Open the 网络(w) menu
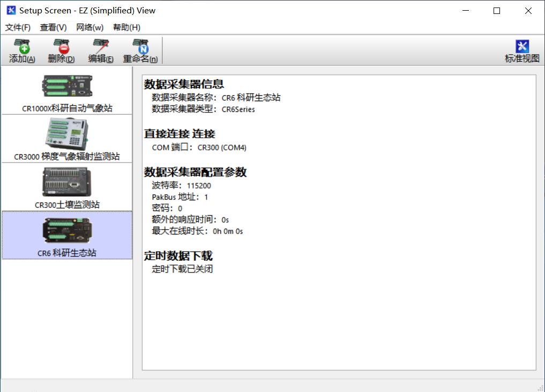This screenshot has width=545, height=392. click(x=89, y=27)
